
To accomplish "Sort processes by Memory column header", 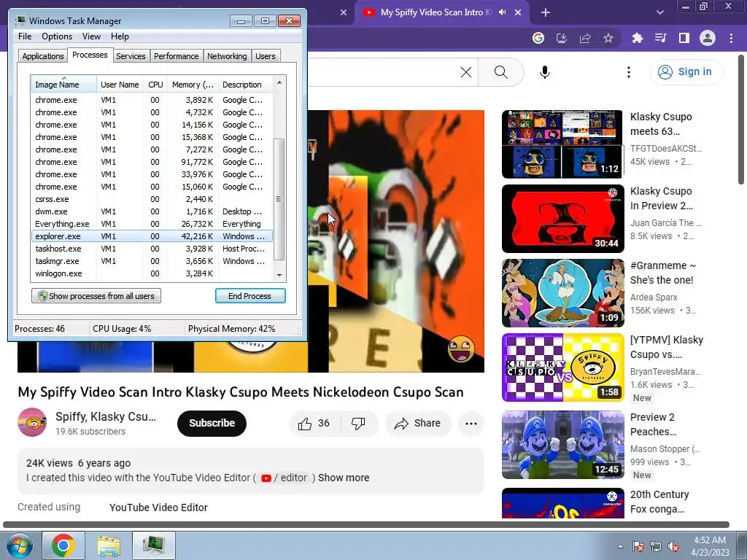I will [193, 85].
